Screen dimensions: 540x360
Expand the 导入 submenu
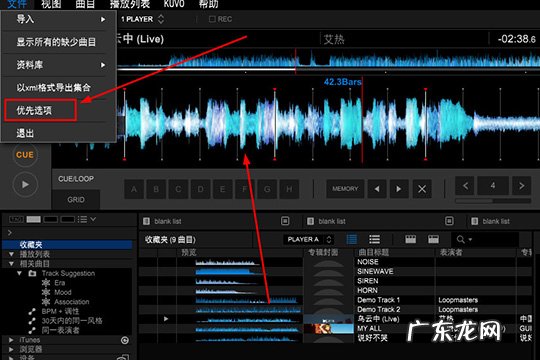tap(59, 19)
